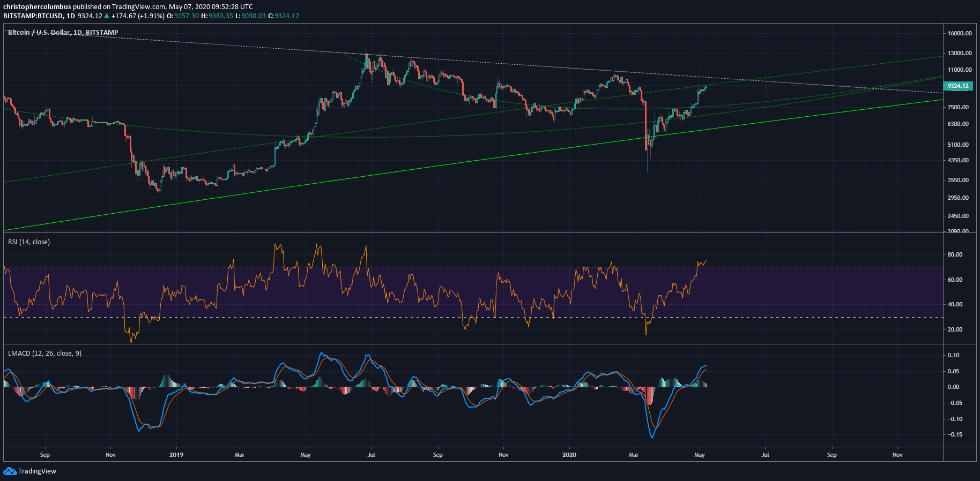Click the 16000.00 price axis label
This screenshot has width=980, height=481.
960,33
